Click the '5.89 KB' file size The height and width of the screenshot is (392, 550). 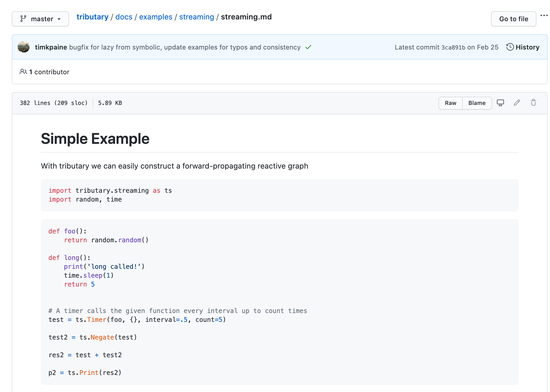tap(110, 103)
